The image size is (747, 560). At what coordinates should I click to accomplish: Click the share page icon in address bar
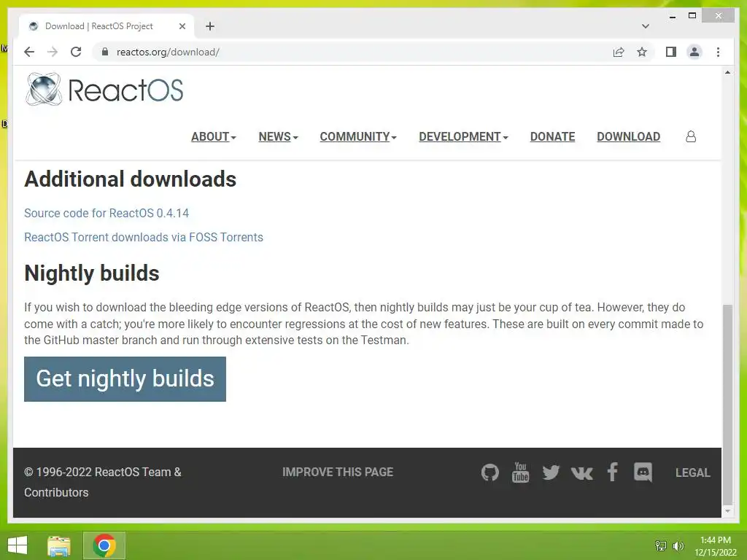[x=619, y=52]
